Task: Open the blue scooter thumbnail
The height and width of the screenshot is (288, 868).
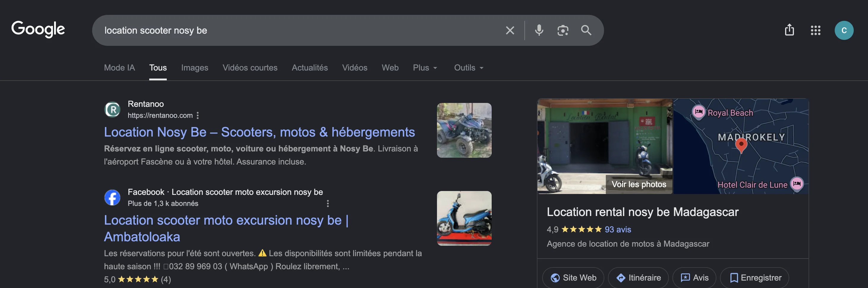Action: click(464, 218)
